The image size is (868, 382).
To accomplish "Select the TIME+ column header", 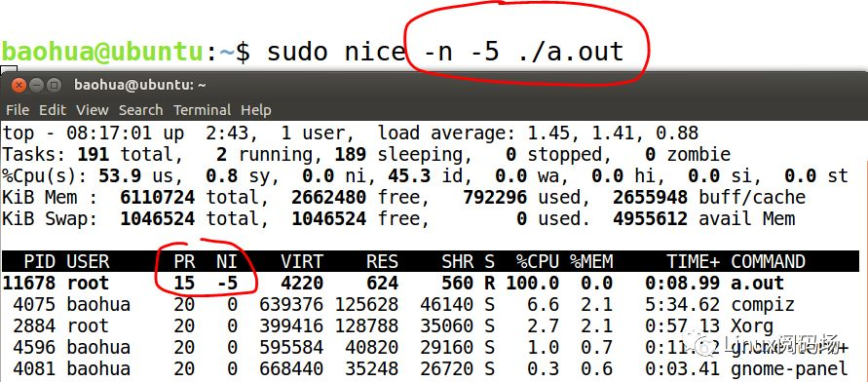I will (x=693, y=261).
